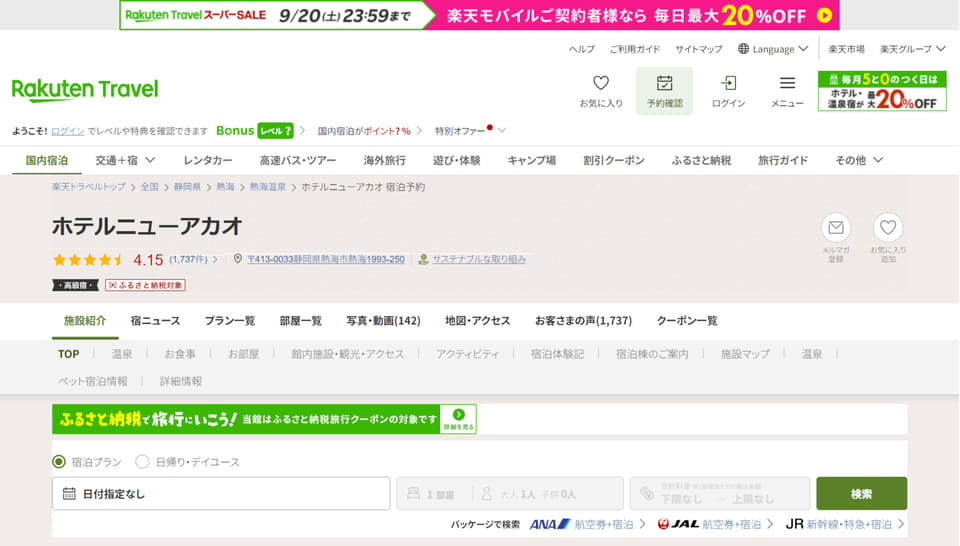The image size is (960, 546).
Task: Switch to the 写真・動画(142) tab
Action: point(383,321)
